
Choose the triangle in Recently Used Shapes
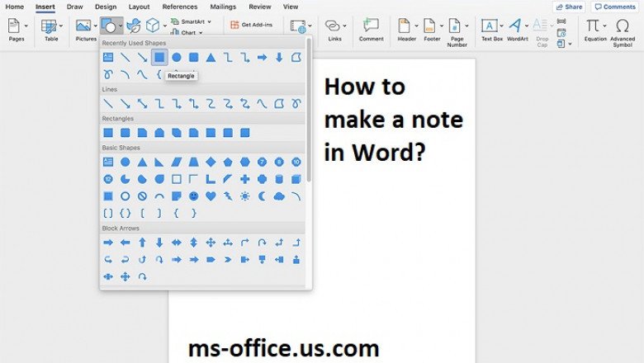[211, 58]
